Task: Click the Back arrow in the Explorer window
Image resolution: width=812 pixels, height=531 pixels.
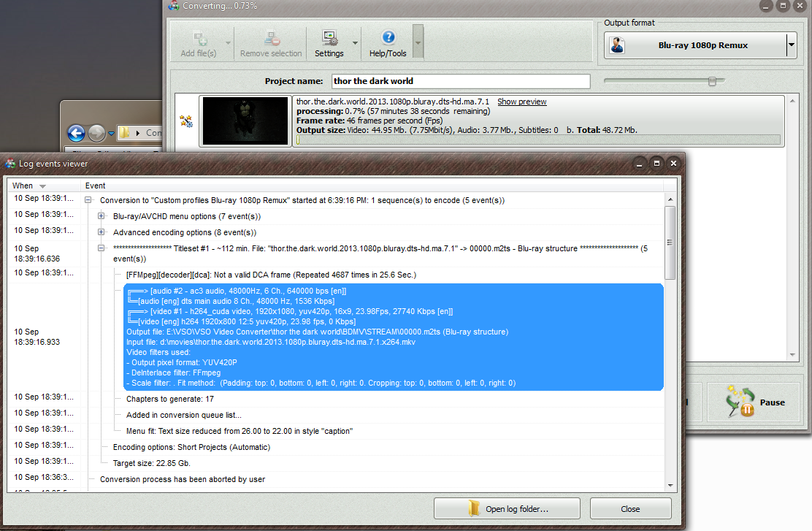Action: point(76,133)
